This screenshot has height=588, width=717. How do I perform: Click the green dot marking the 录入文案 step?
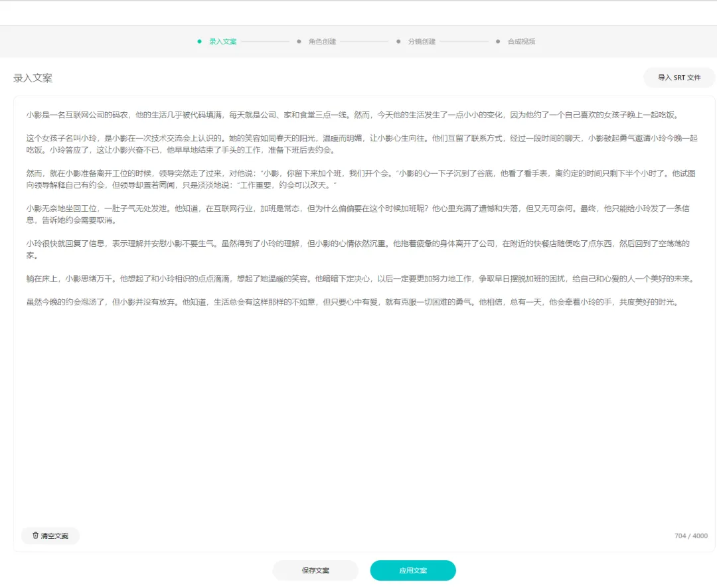pos(200,41)
